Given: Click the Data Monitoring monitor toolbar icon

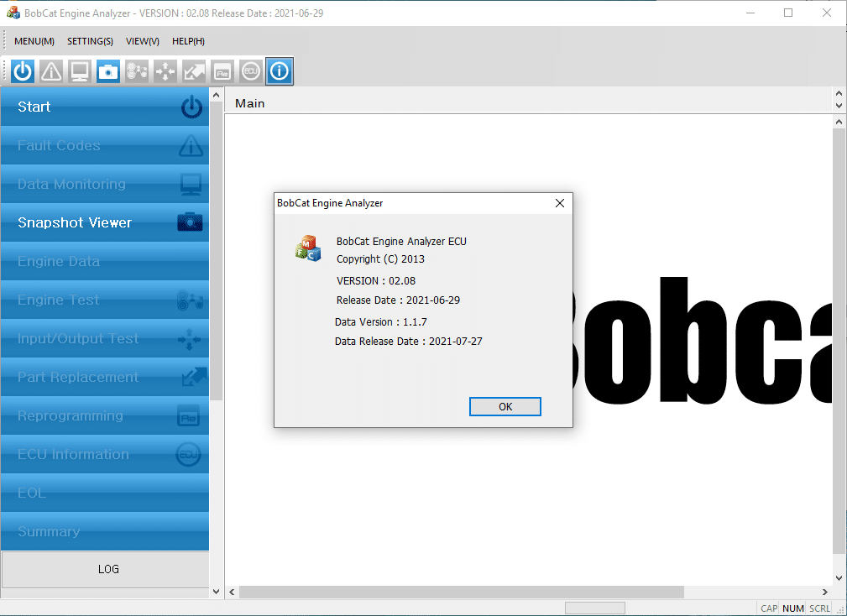Looking at the screenshot, I should point(80,72).
